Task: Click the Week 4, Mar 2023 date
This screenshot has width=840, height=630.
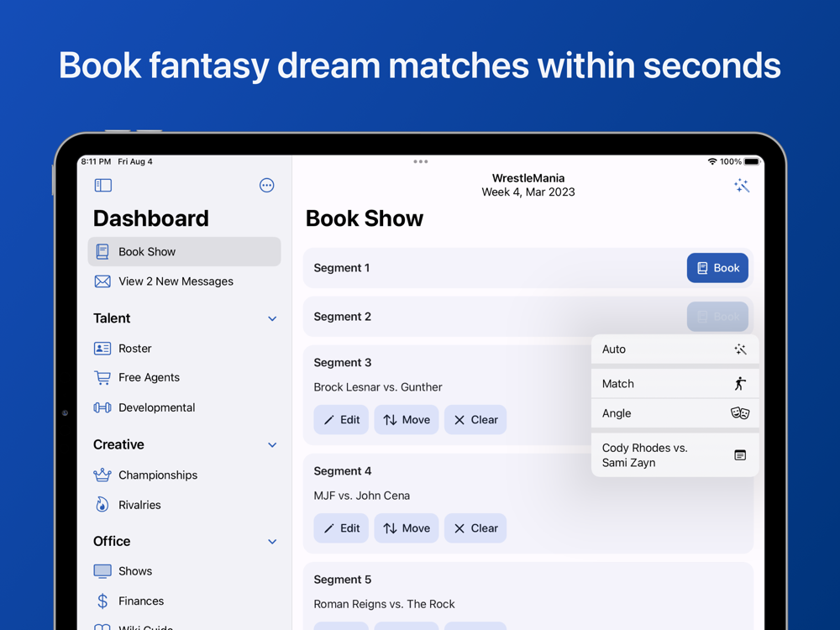Action: pos(528,192)
